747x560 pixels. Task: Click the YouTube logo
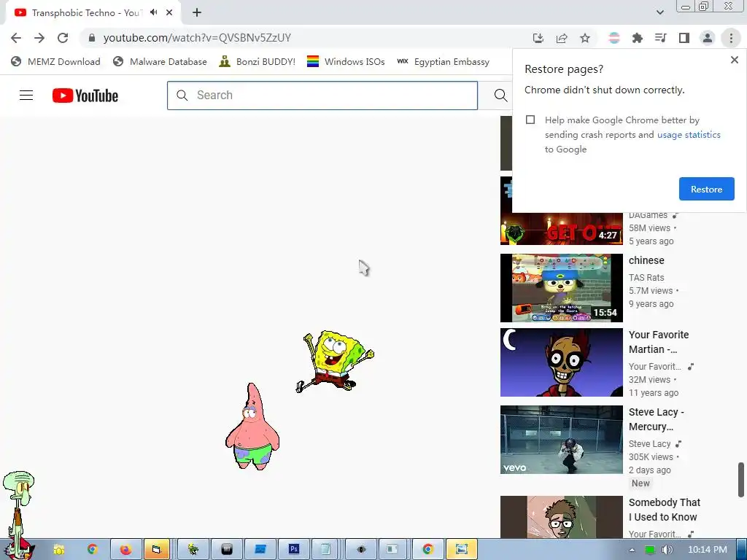point(85,96)
